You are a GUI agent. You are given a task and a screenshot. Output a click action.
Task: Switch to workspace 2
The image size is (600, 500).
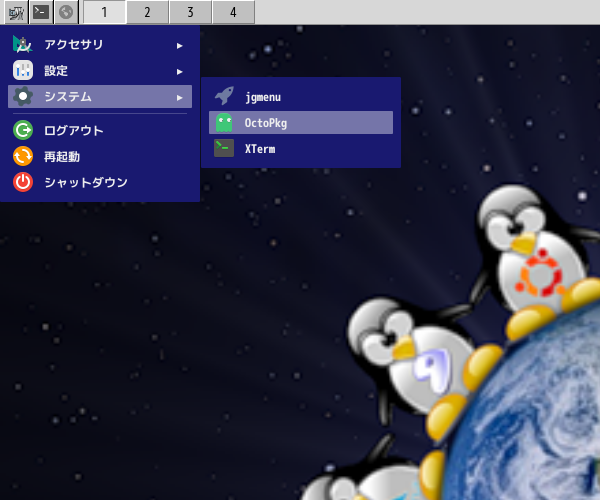pyautogui.click(x=147, y=13)
